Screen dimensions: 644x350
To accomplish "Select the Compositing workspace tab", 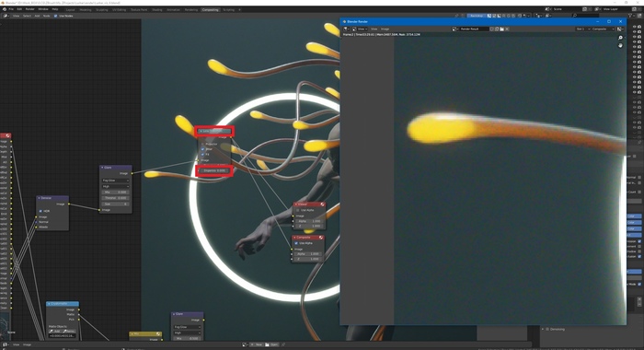I will [x=211, y=9].
